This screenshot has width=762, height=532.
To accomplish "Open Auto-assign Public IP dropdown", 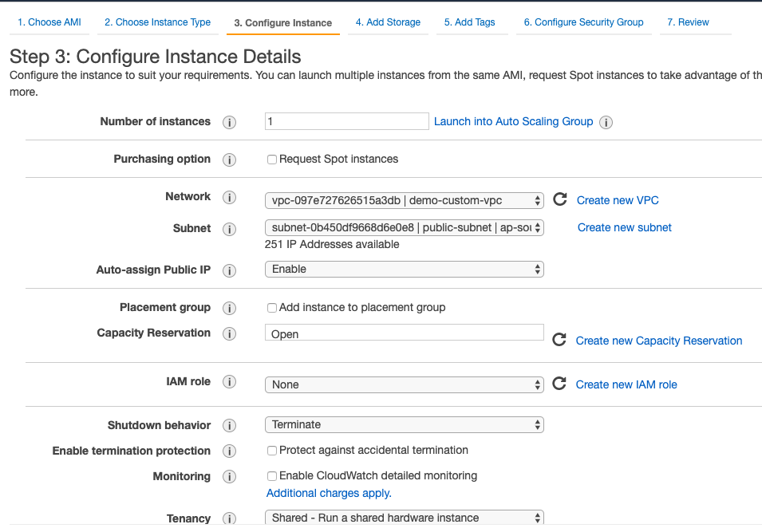I will pos(405,269).
